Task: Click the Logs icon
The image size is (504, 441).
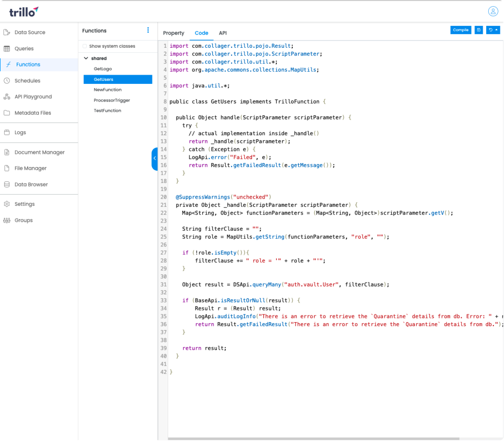Action: (7, 133)
